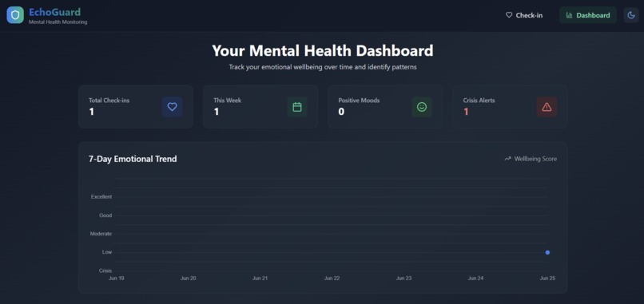The image size is (644, 304).
Task: Click the heart icon in Check-in nav button
Action: [x=509, y=15]
